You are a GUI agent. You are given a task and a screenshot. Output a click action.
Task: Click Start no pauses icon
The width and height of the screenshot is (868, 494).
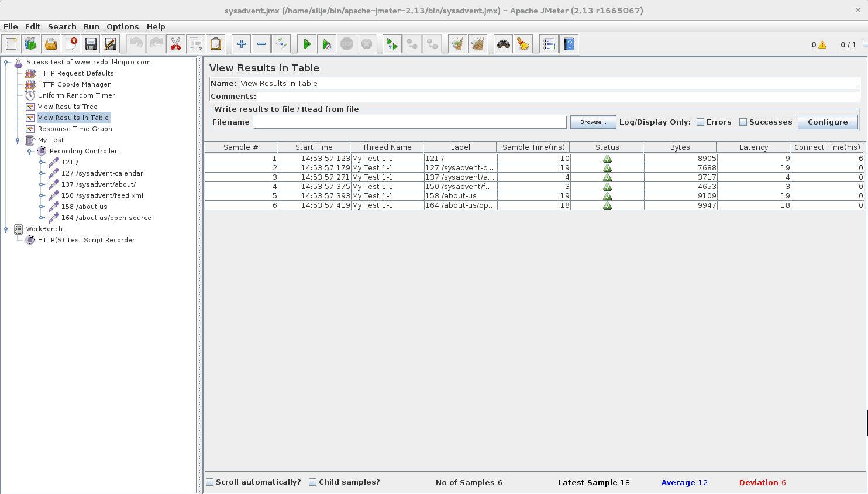[326, 44]
